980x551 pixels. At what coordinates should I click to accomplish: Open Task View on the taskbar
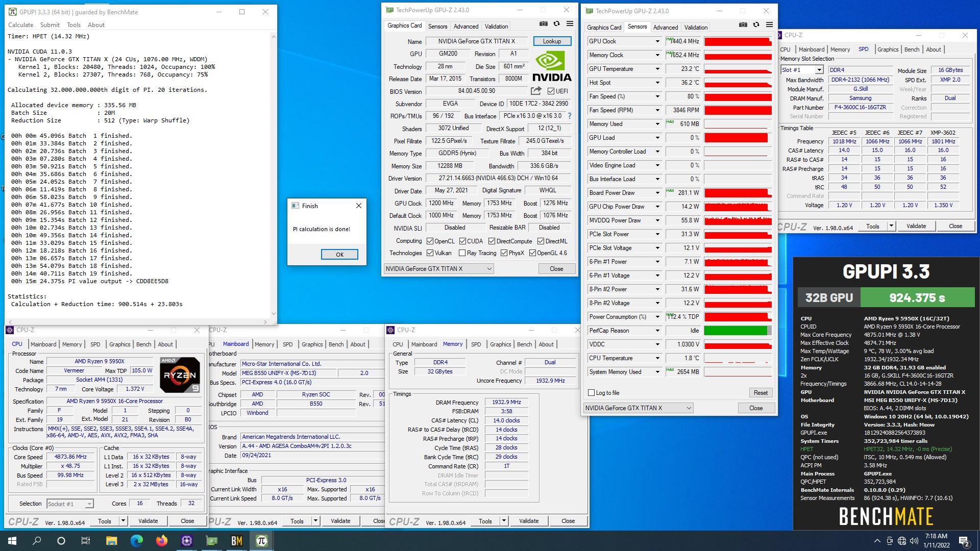pos(86,541)
